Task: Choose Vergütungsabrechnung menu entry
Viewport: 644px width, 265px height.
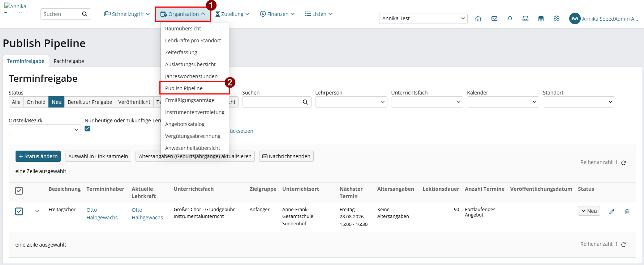Action: click(x=195, y=136)
